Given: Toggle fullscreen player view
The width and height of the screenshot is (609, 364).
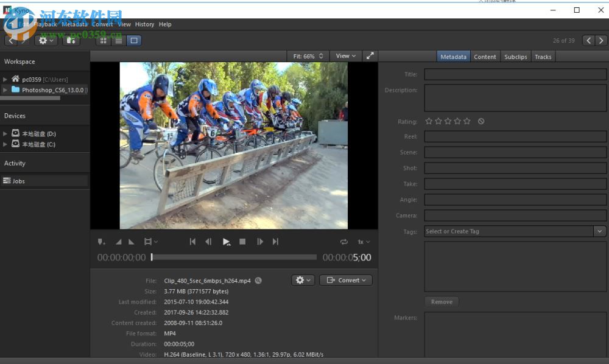Looking at the screenshot, I should pyautogui.click(x=370, y=56).
